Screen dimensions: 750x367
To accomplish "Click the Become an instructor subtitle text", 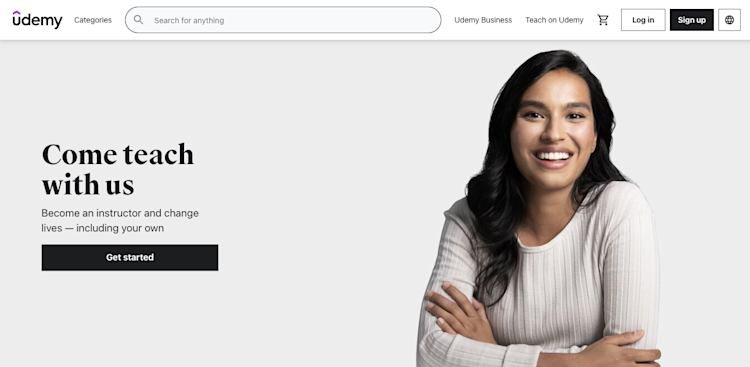I will point(120,221).
